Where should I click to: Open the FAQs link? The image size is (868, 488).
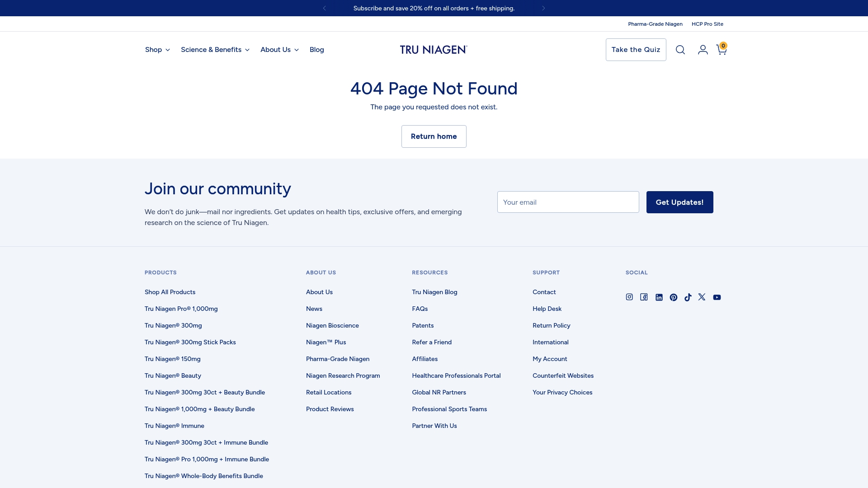click(x=420, y=309)
